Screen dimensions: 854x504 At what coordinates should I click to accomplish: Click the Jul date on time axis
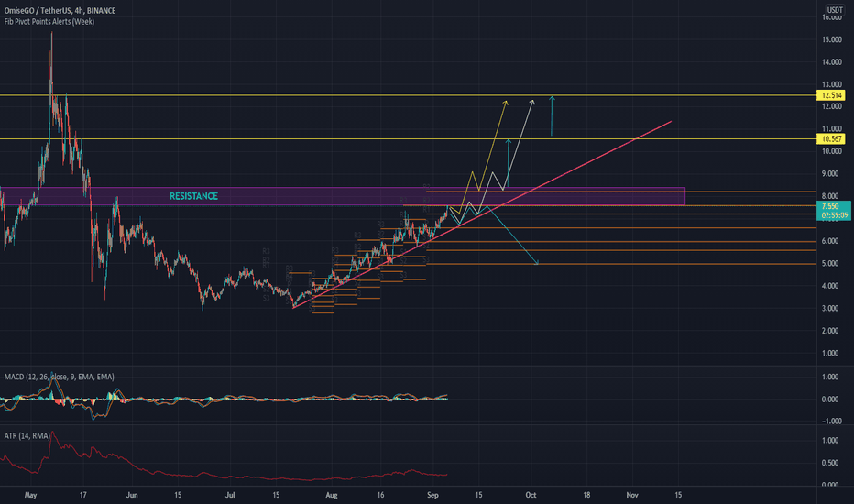(x=230, y=495)
